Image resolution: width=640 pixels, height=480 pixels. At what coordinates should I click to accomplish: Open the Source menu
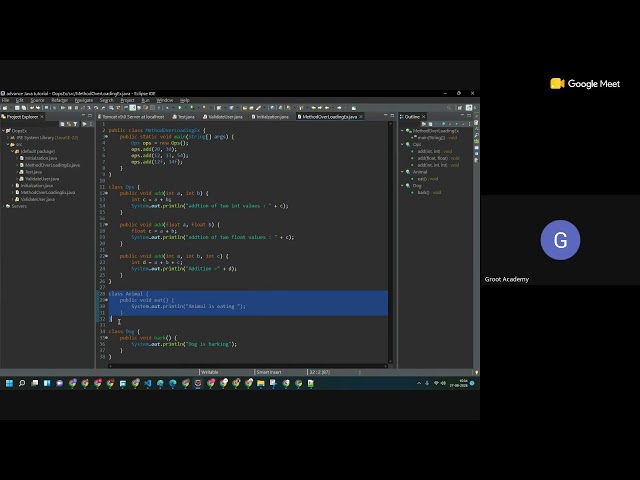pyautogui.click(x=37, y=100)
